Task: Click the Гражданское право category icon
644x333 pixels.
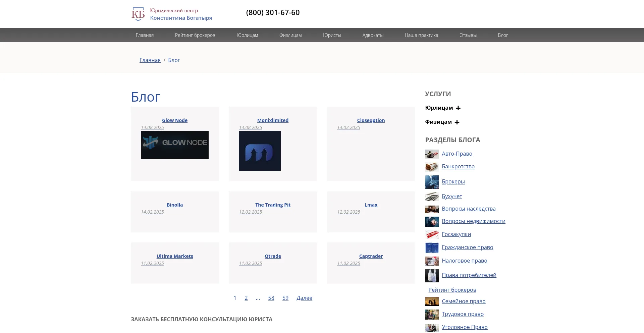Action: click(x=432, y=247)
